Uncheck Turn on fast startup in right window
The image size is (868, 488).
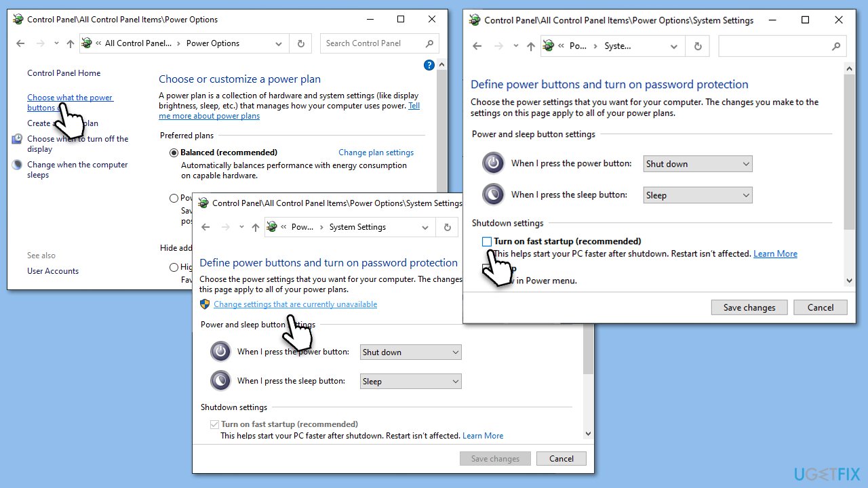487,241
